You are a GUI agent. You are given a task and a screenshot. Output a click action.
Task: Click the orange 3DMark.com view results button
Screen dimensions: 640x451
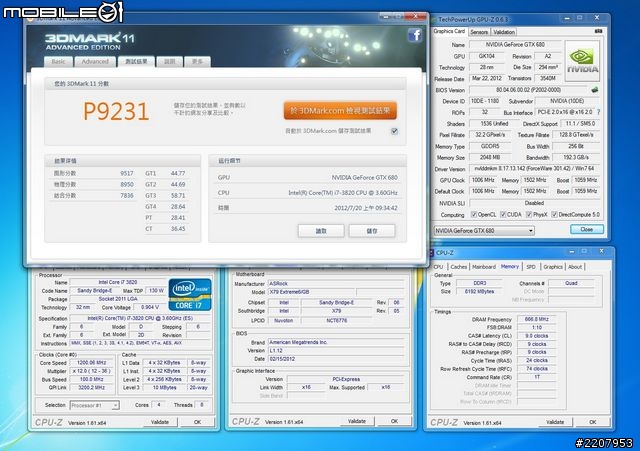coord(340,111)
